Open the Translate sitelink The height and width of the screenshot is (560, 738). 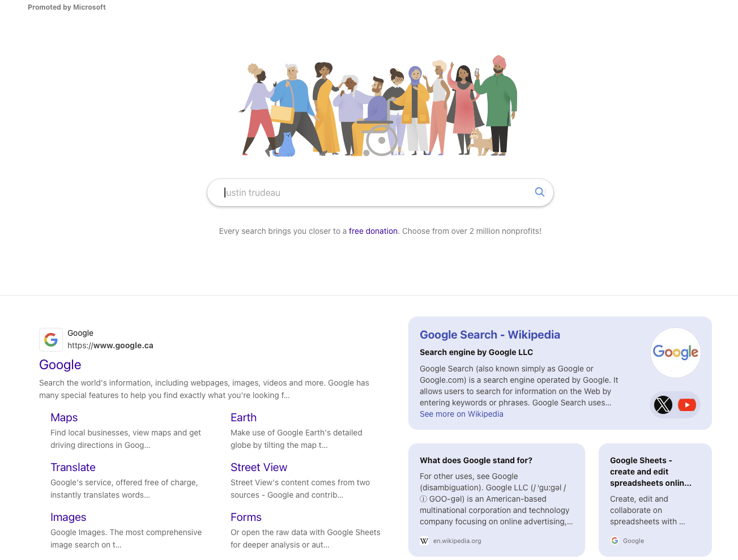(x=73, y=467)
